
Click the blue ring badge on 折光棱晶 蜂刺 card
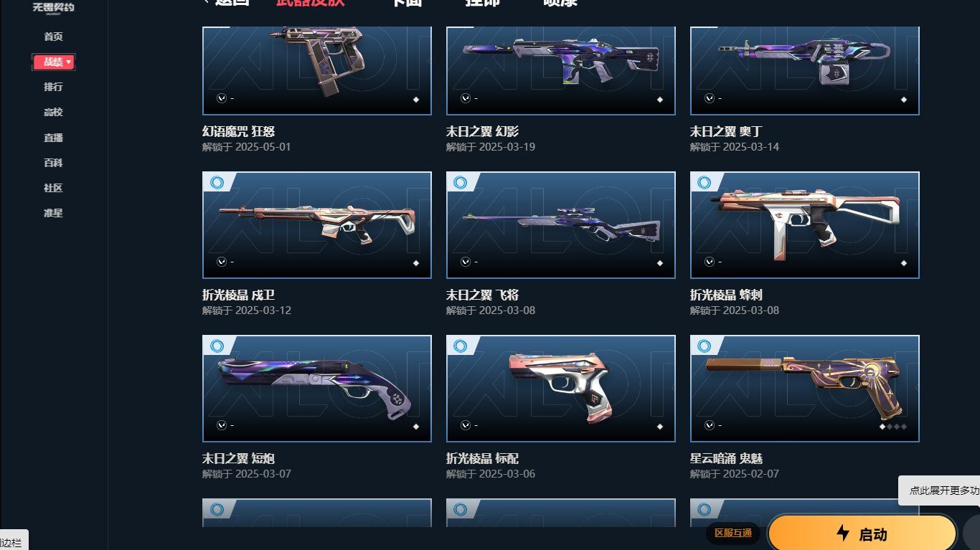(705, 183)
